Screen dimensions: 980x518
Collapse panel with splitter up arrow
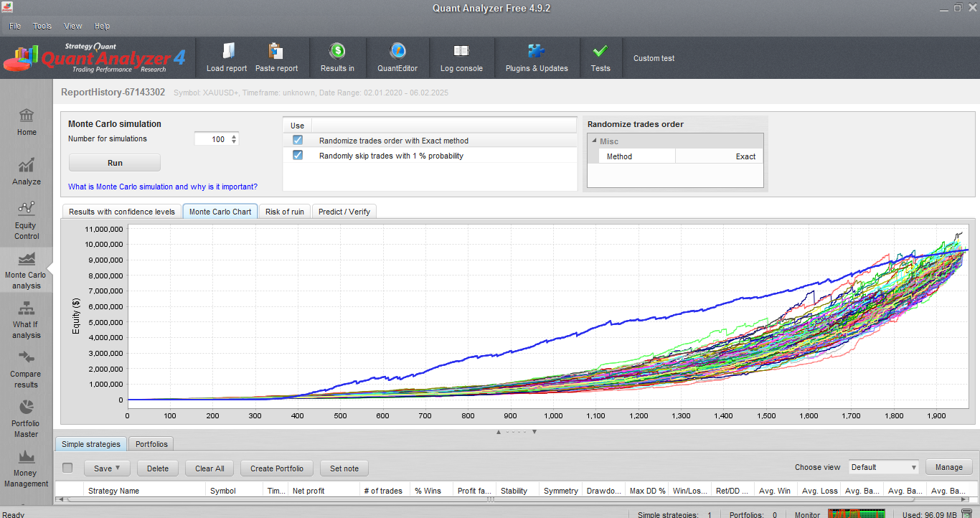(x=499, y=432)
